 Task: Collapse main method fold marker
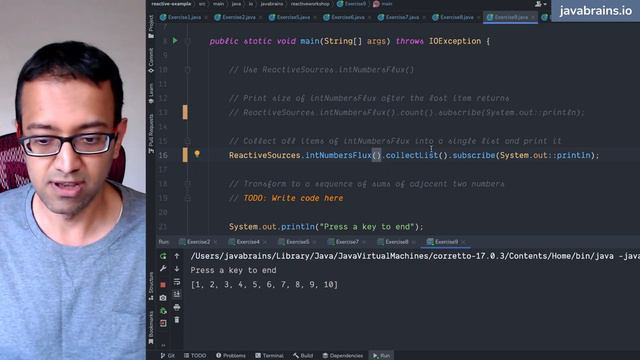pos(187,41)
